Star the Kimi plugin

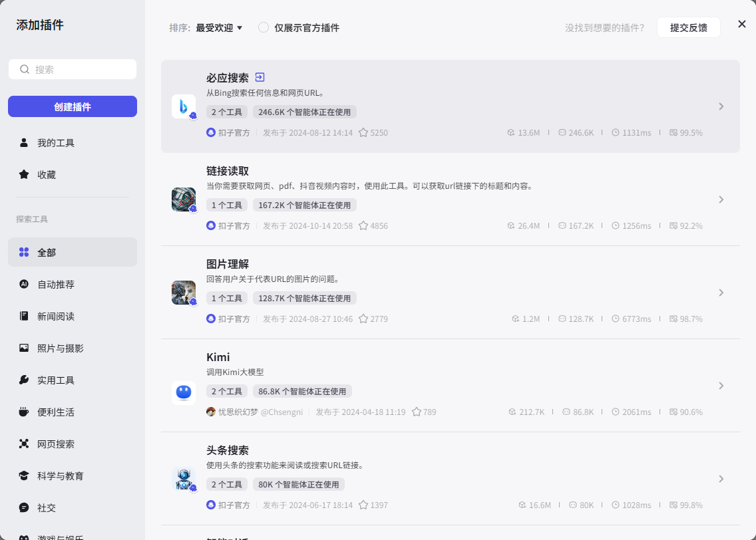(x=416, y=412)
